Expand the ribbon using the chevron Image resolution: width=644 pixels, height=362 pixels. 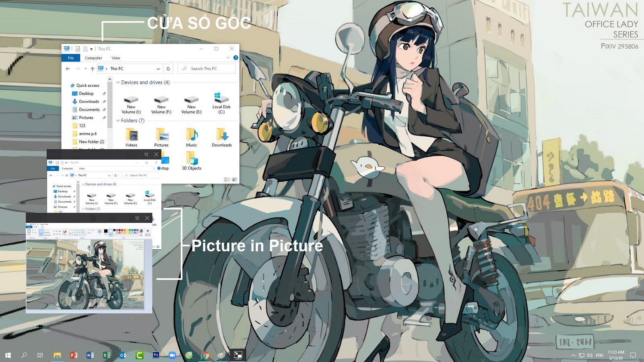tap(229, 58)
